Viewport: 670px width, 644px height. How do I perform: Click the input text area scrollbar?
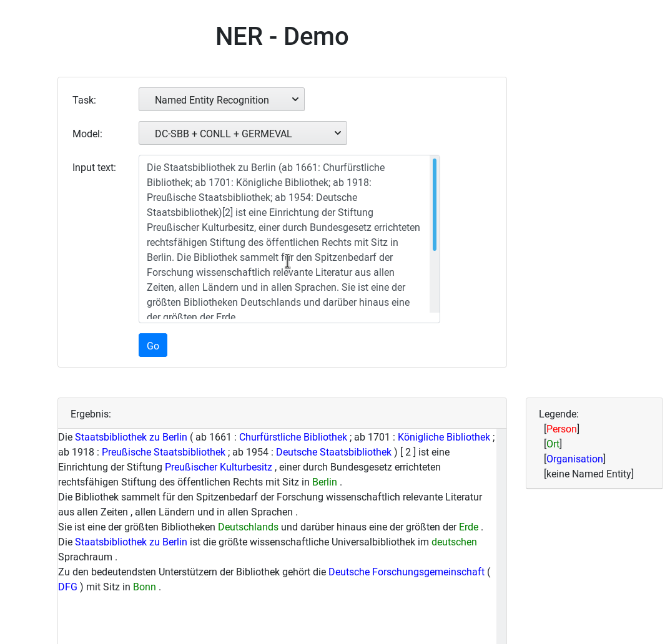[435, 205]
